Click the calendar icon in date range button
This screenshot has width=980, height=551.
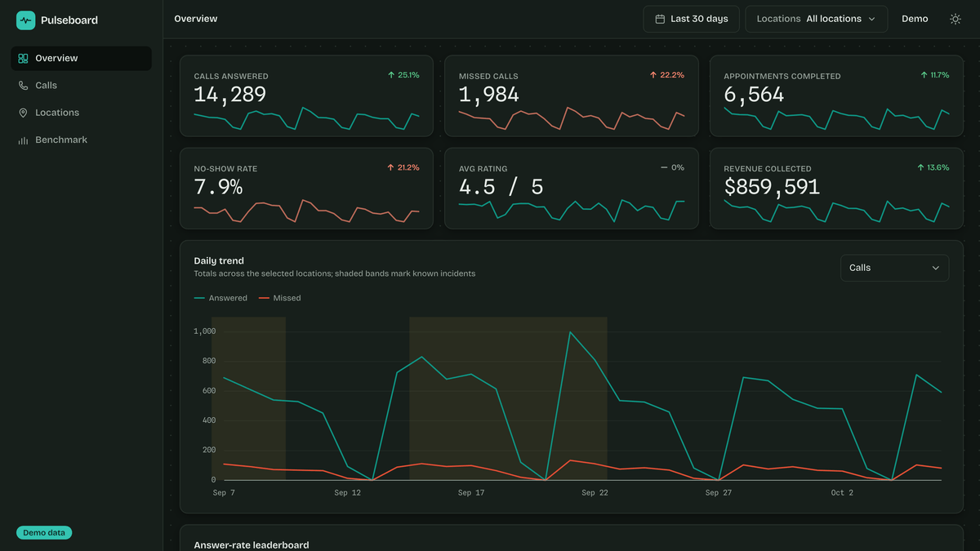click(x=660, y=19)
